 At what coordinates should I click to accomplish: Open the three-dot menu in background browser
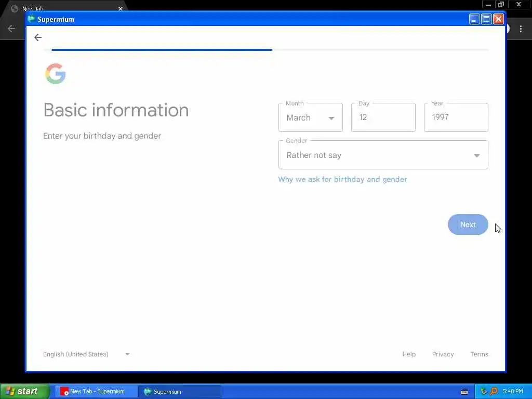[x=521, y=29]
